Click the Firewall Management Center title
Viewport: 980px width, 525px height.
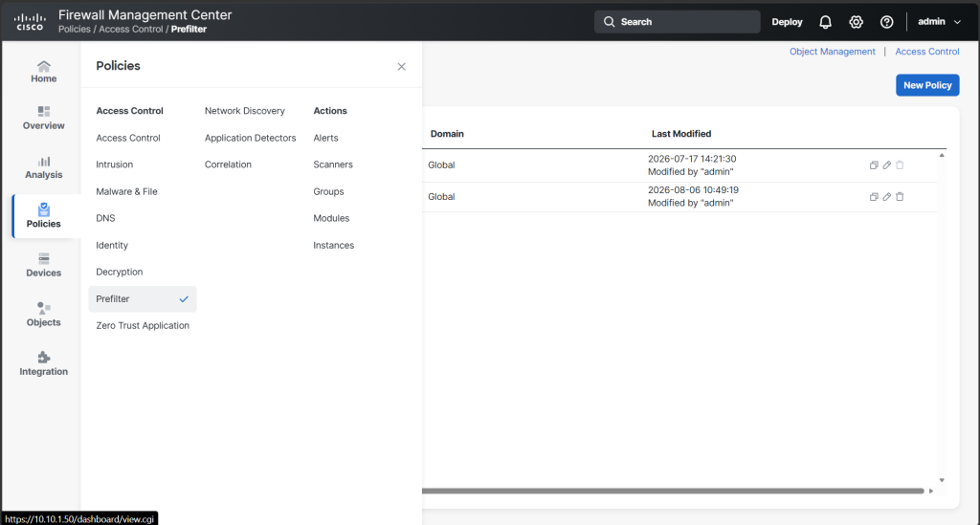[x=145, y=15]
